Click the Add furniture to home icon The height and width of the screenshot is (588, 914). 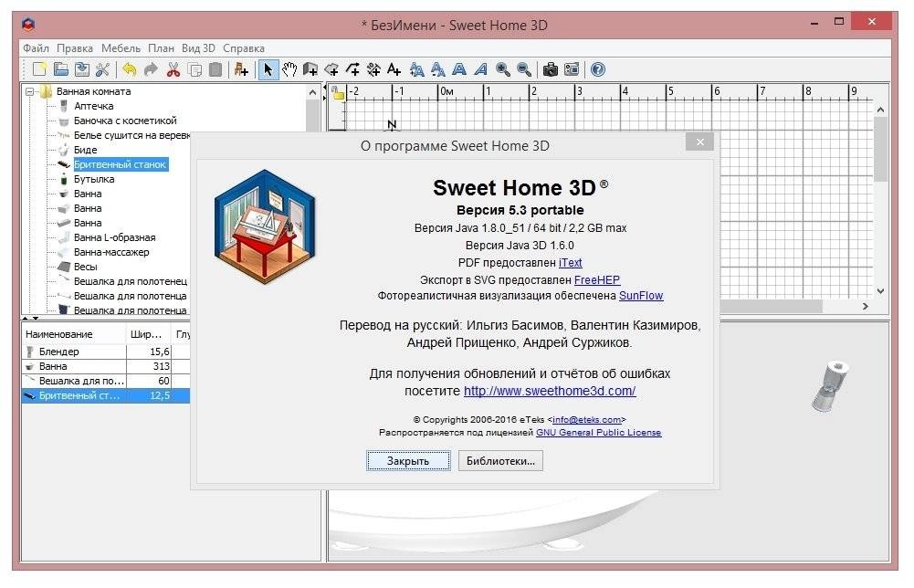coord(241,69)
